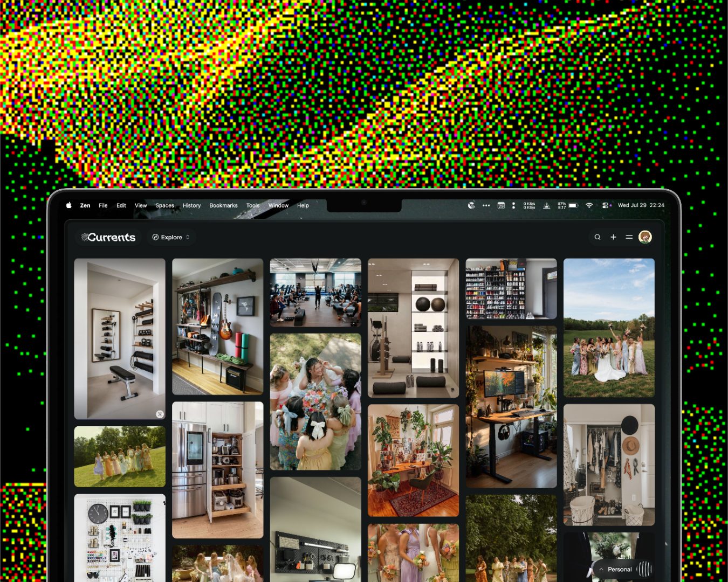The height and width of the screenshot is (582, 728).
Task: Click the Wi-Fi status icon
Action: tap(589, 205)
